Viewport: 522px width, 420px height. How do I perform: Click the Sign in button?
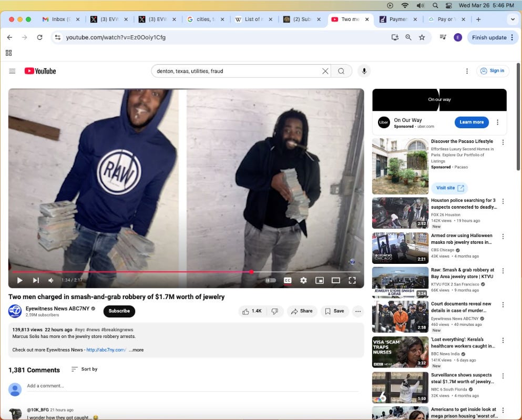(x=493, y=70)
